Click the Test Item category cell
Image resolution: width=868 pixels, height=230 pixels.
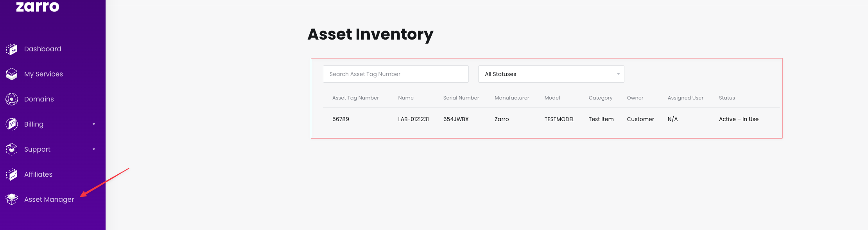pos(601,119)
